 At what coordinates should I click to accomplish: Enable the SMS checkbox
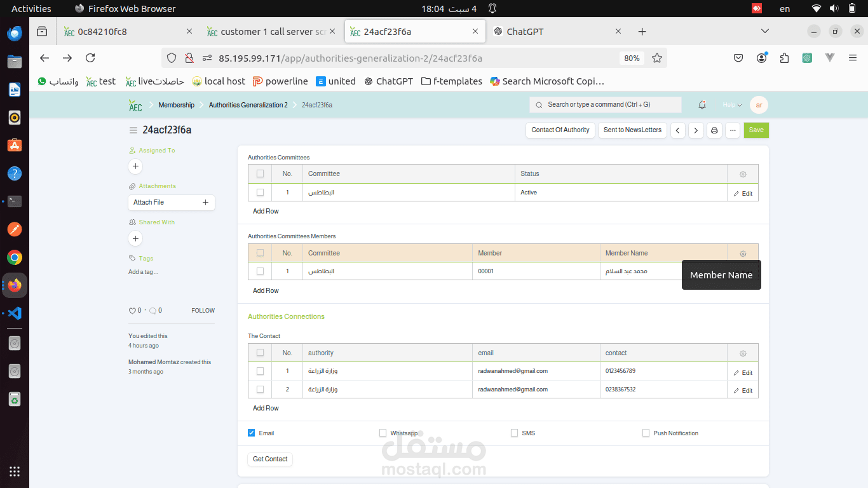pyautogui.click(x=515, y=433)
